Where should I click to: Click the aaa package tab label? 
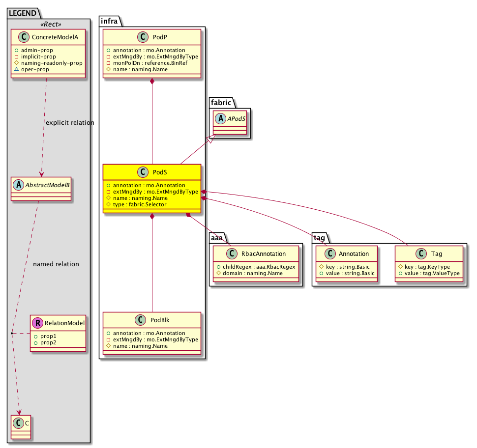pyautogui.click(x=217, y=238)
